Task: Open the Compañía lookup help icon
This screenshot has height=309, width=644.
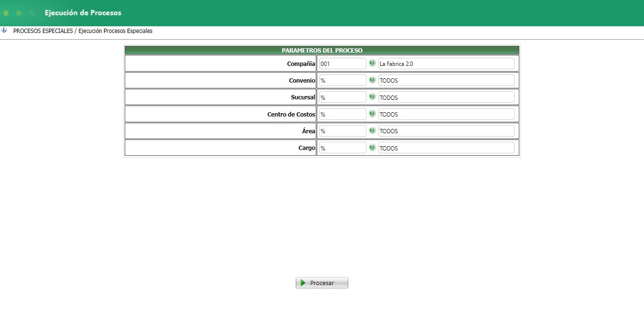Action: [x=372, y=63]
